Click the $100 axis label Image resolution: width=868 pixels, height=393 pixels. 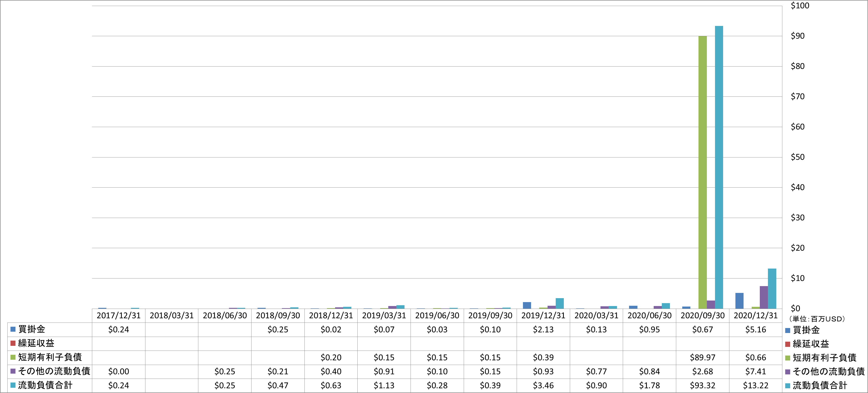[x=800, y=6]
